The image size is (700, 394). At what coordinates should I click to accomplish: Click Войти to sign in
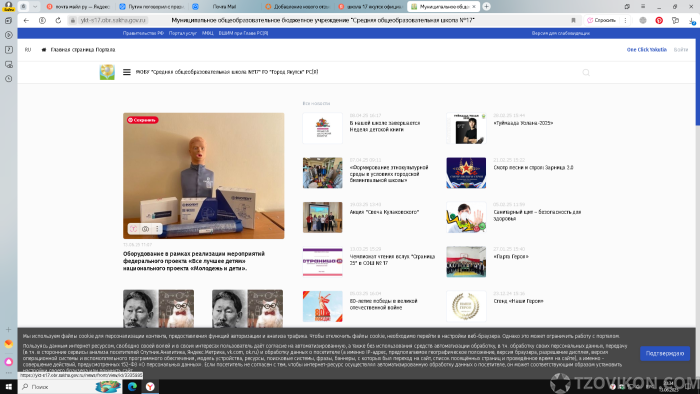[x=681, y=50]
